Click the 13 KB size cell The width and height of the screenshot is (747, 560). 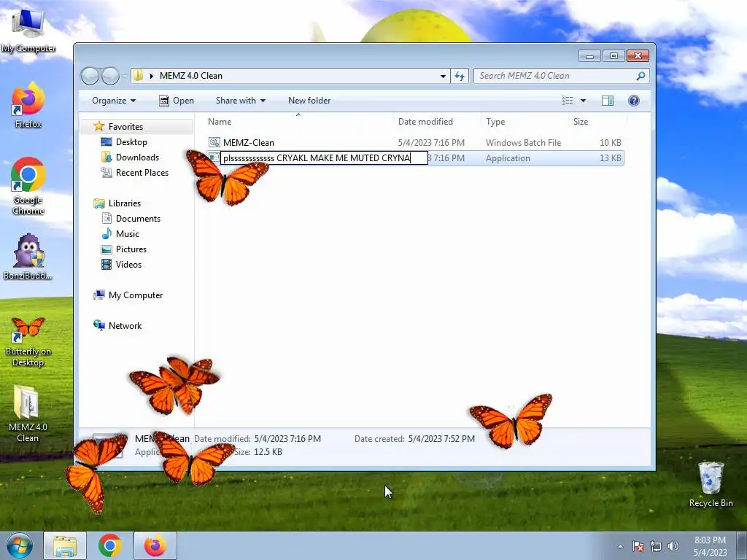click(611, 158)
